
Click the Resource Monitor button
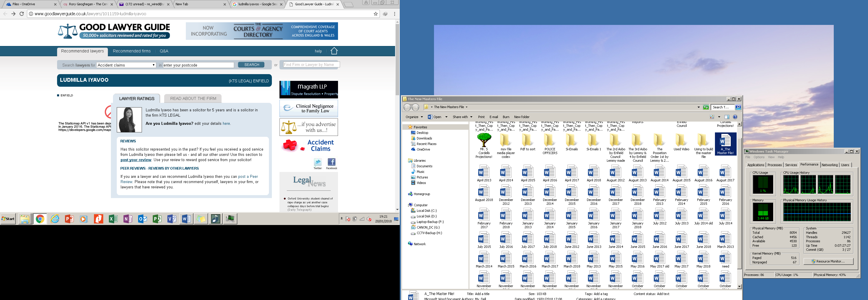pyautogui.click(x=828, y=262)
